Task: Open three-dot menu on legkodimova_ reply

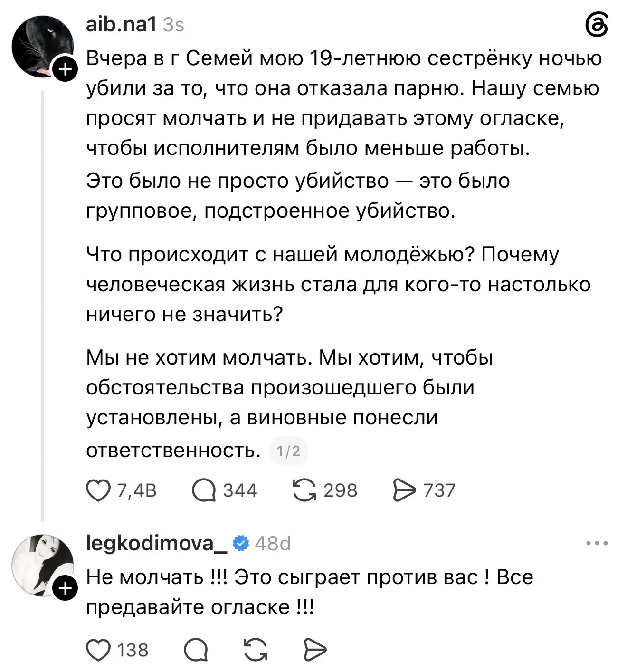Action: tap(597, 543)
